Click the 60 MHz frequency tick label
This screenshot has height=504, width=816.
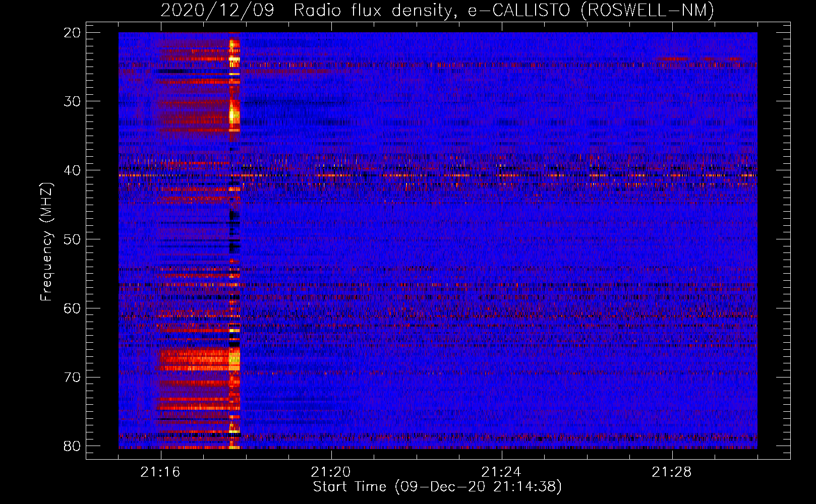coord(72,308)
